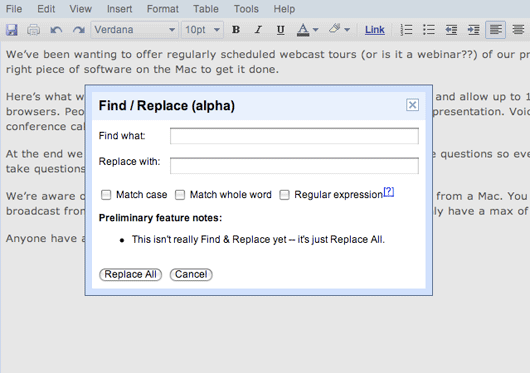Focus the Find what input field
Viewport: 530px width, 373px height.
[x=294, y=136]
